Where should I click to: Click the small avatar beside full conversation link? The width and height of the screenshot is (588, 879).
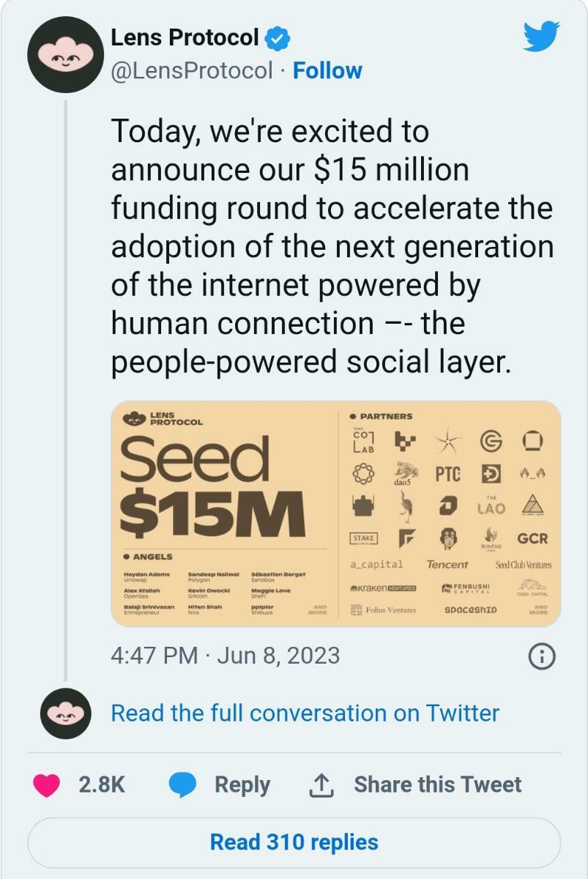[x=64, y=713]
